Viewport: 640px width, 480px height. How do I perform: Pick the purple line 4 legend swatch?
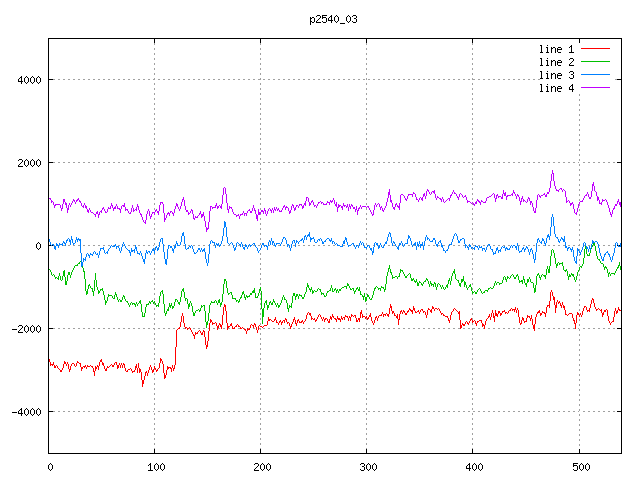coord(595,88)
